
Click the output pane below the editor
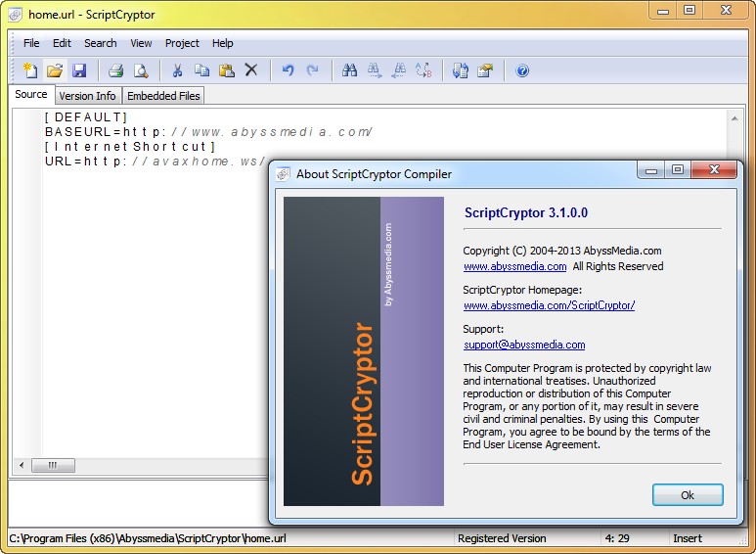(138, 503)
